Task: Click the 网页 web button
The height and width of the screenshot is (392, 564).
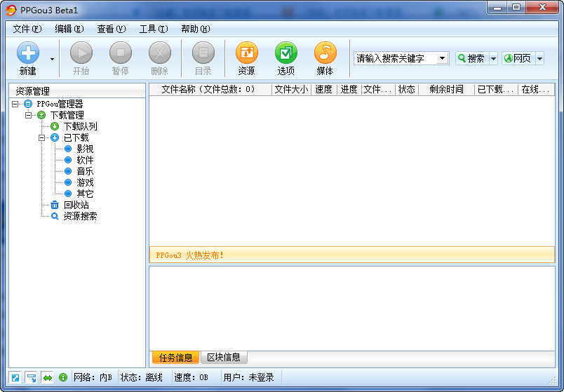Action: (x=518, y=58)
